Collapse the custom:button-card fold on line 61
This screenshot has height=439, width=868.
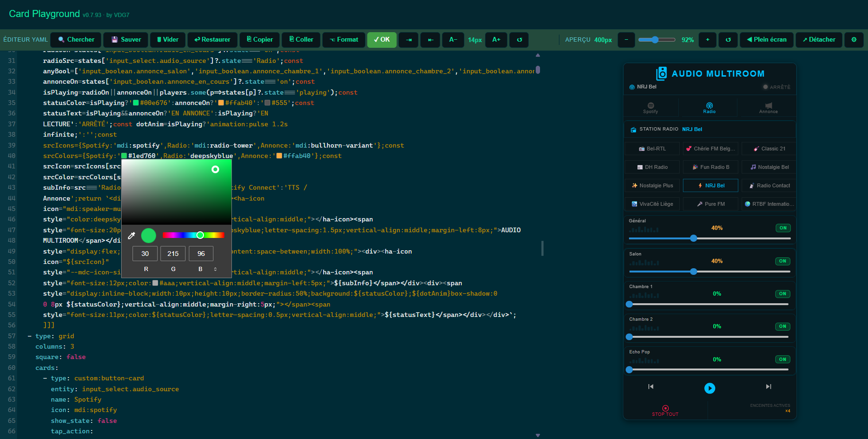[45, 378]
